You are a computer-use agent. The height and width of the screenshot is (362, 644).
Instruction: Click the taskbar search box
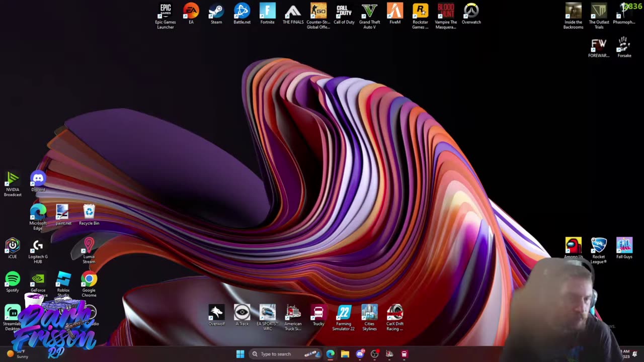(x=286, y=354)
